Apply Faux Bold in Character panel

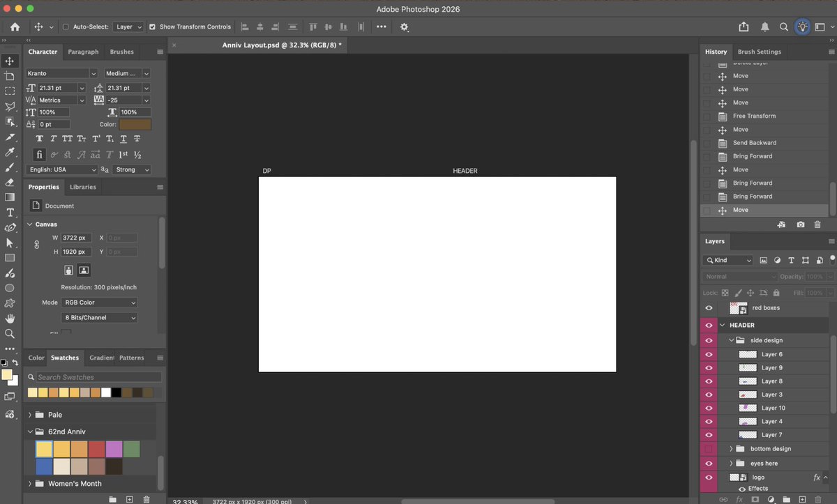click(39, 139)
